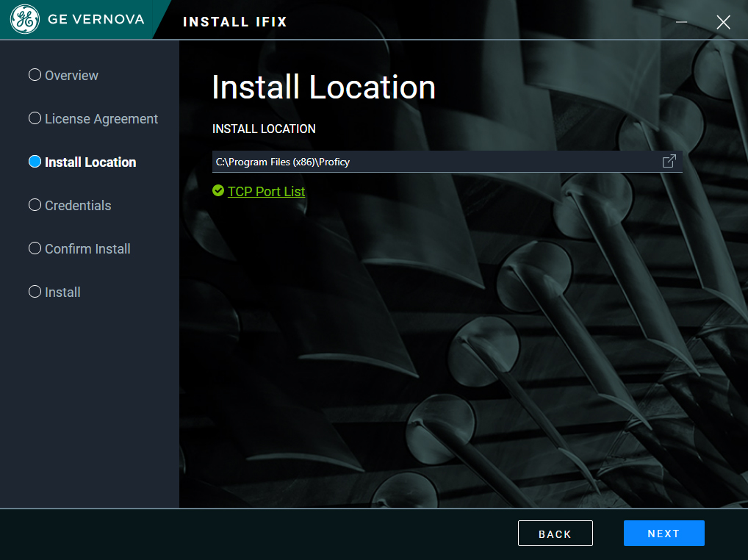The width and height of the screenshot is (748, 560).
Task: Open the TCP Port List link
Action: (266, 191)
